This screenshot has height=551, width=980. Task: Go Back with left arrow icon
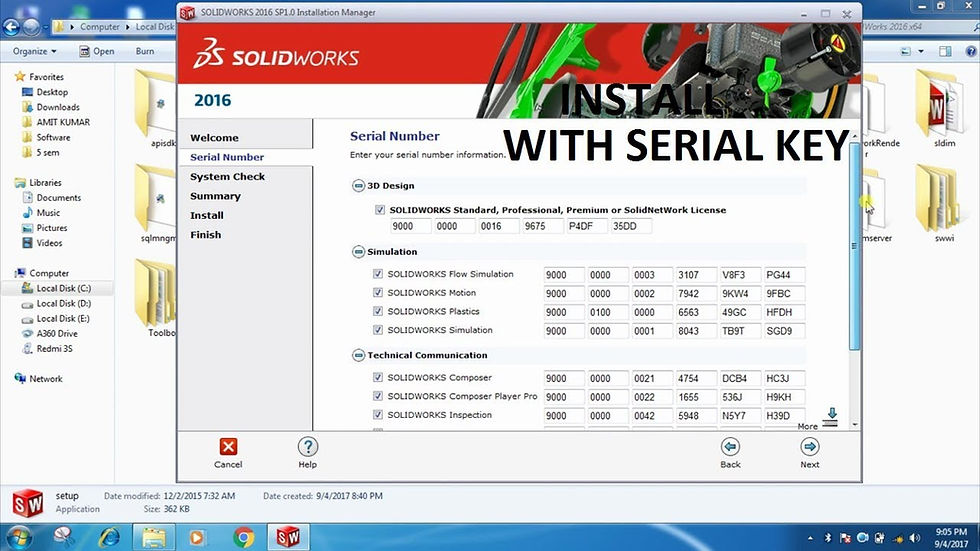coord(730,447)
